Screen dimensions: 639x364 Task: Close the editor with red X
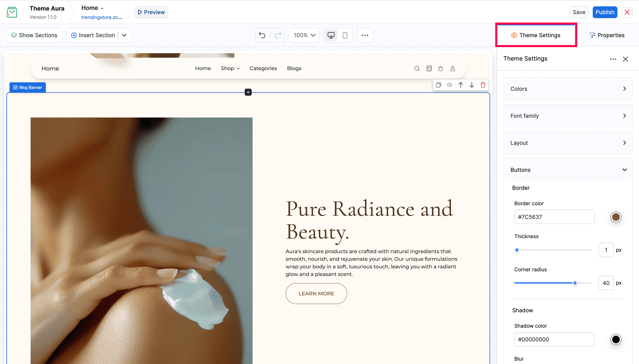tap(627, 12)
